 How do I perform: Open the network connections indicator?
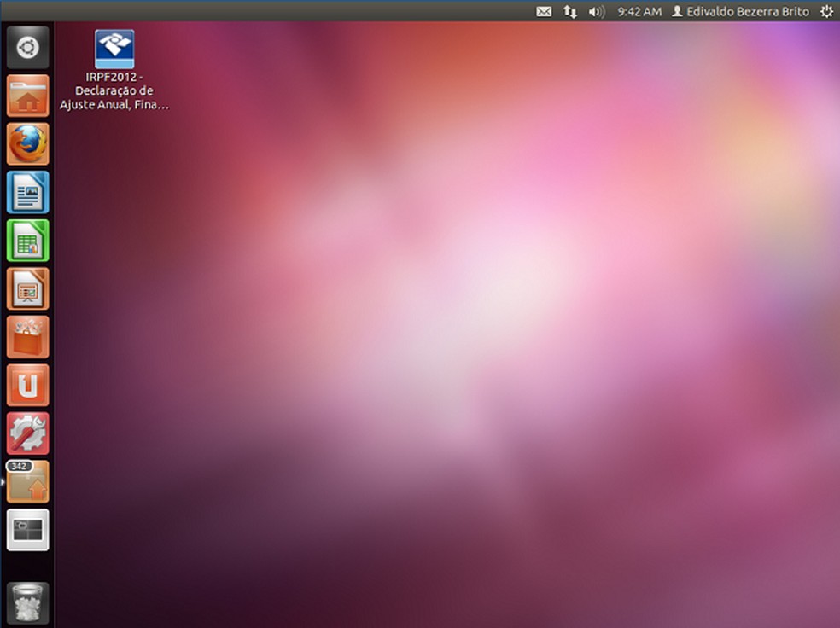[570, 11]
